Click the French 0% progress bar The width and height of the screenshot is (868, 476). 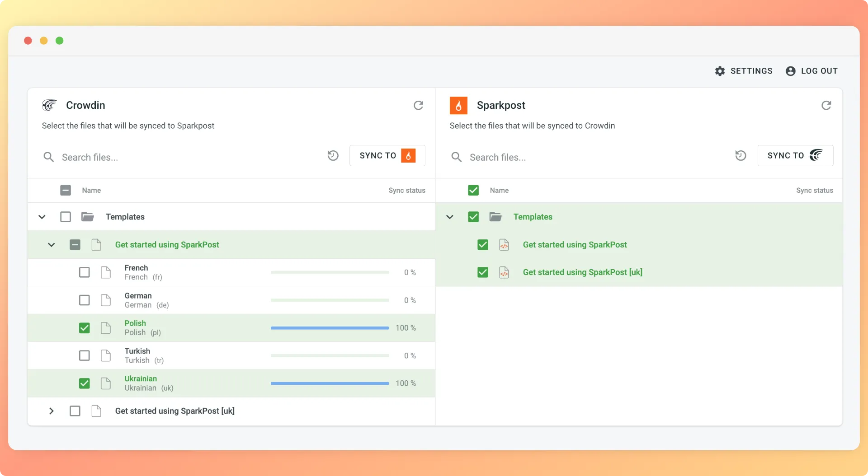(330, 272)
